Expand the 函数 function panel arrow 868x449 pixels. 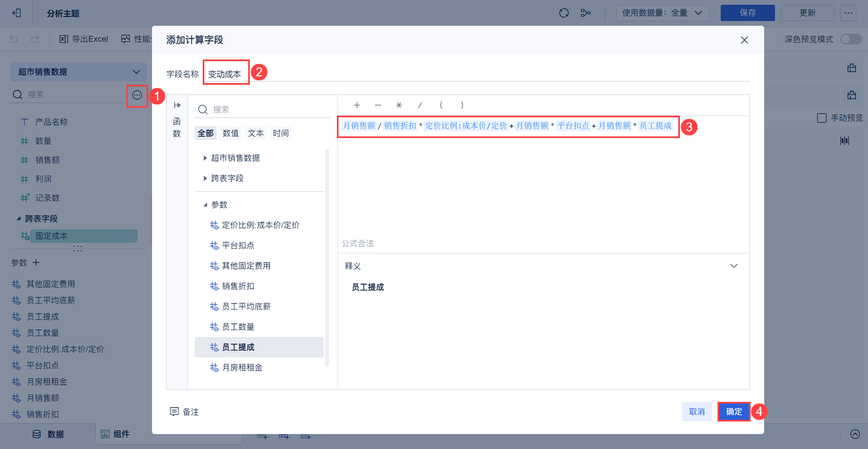(x=177, y=105)
